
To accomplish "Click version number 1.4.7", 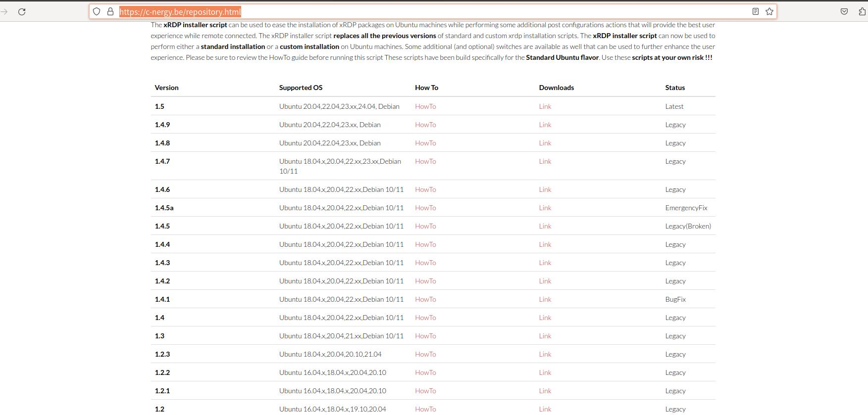I will point(162,161).
